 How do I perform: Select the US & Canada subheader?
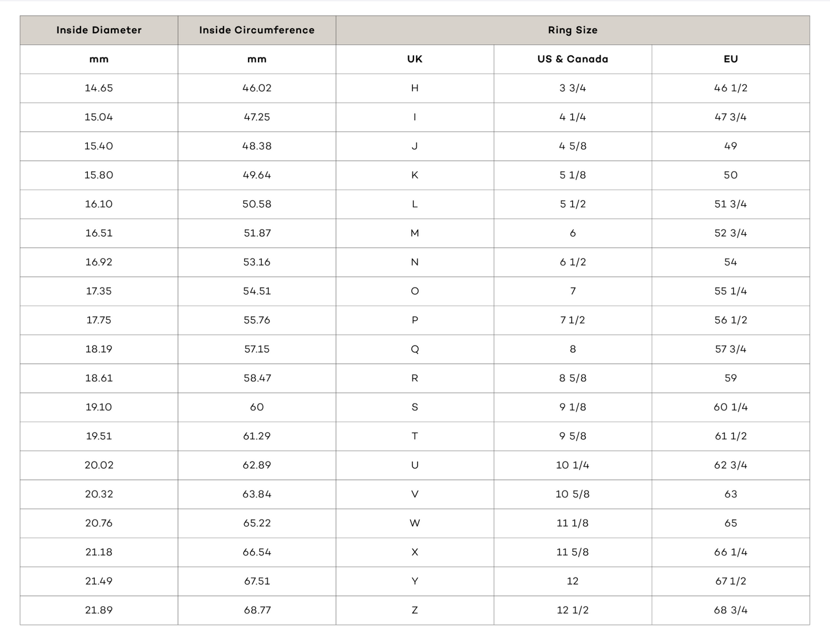click(573, 59)
